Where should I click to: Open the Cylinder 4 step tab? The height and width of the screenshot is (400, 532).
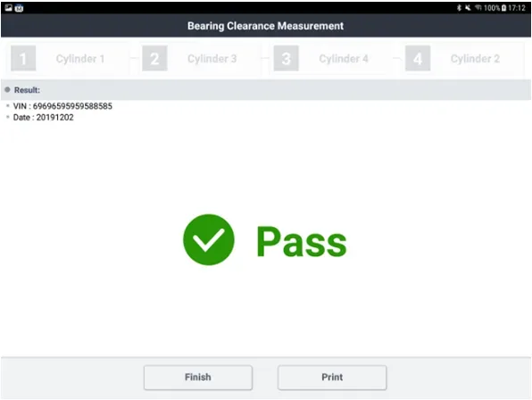344,59
